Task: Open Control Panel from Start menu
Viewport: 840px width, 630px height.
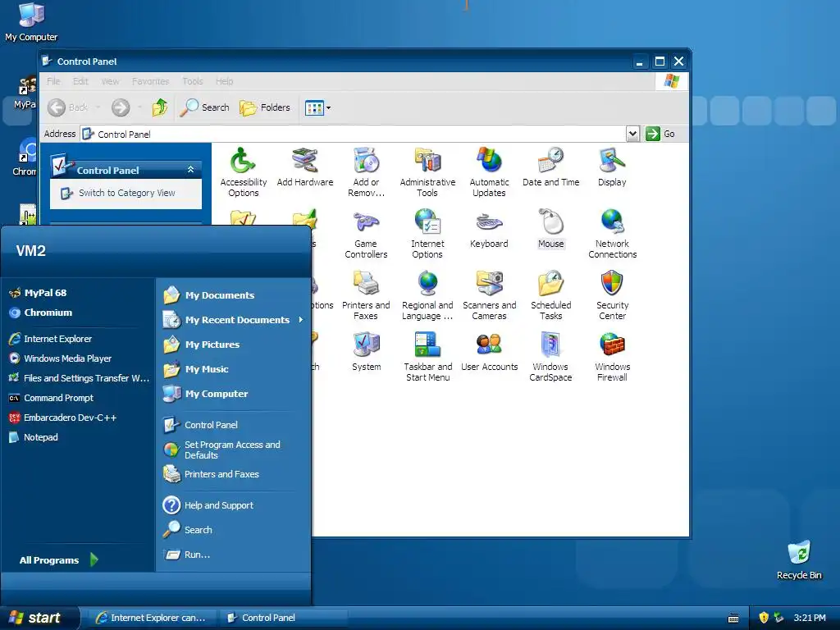Action: [x=200, y=425]
